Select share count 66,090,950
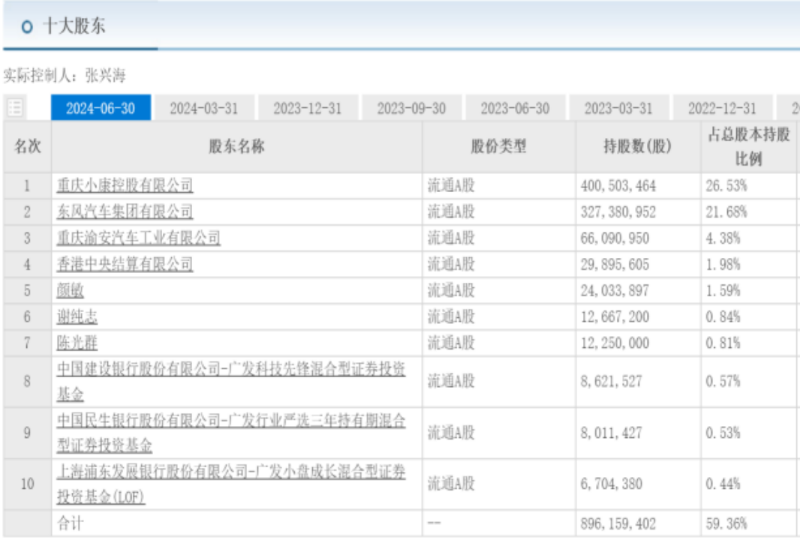Screen dimensions: 800x540 pos(615,238)
